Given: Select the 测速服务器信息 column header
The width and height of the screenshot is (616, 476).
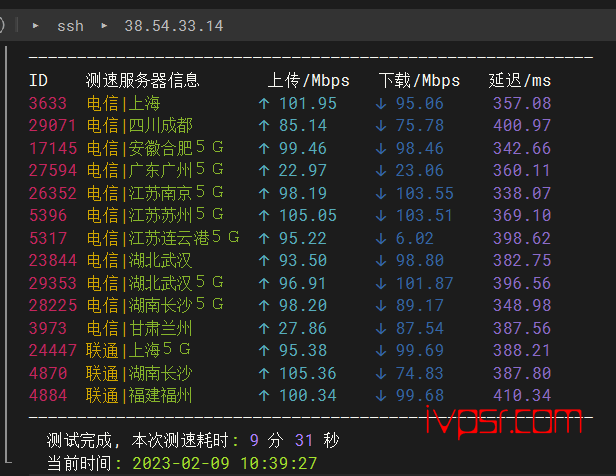Looking at the screenshot, I should pos(143,81).
